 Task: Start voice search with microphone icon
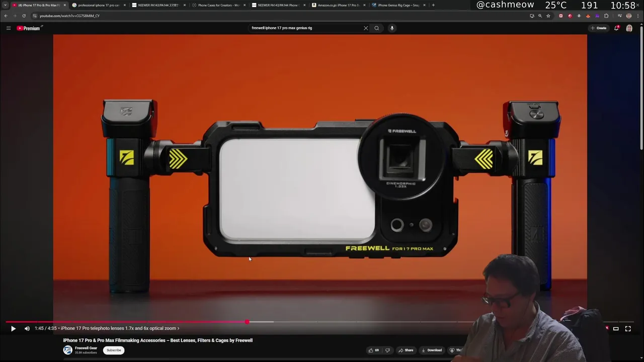point(392,28)
